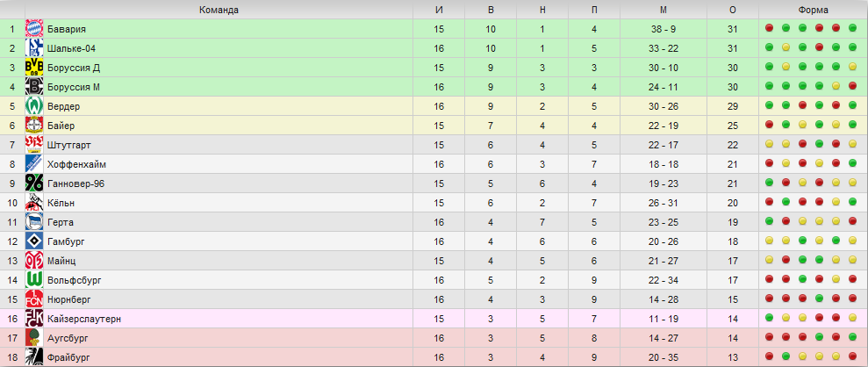Click the Герта flag logo
This screenshot has width=868, height=367.
[x=34, y=222]
